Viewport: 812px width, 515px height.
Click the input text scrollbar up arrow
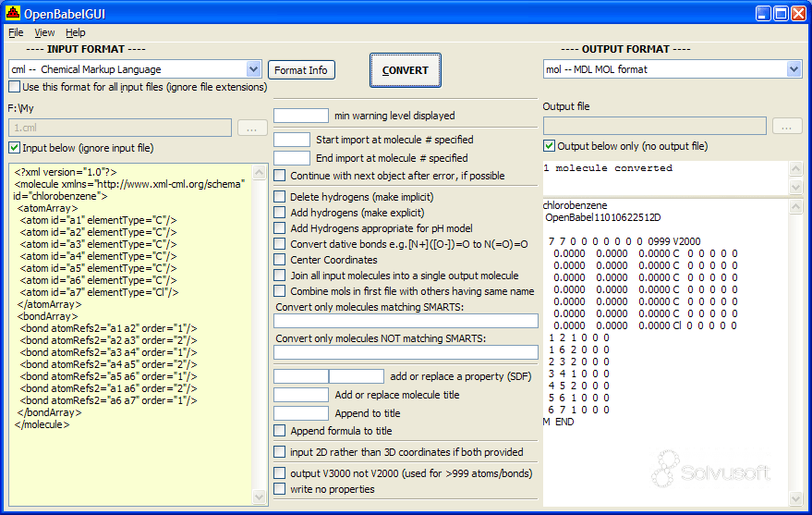tap(259, 172)
